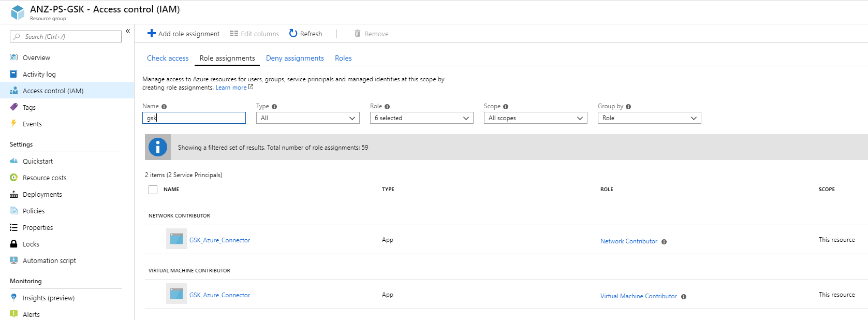
Task: Click the Access control (IAM) people icon
Action: (x=14, y=91)
